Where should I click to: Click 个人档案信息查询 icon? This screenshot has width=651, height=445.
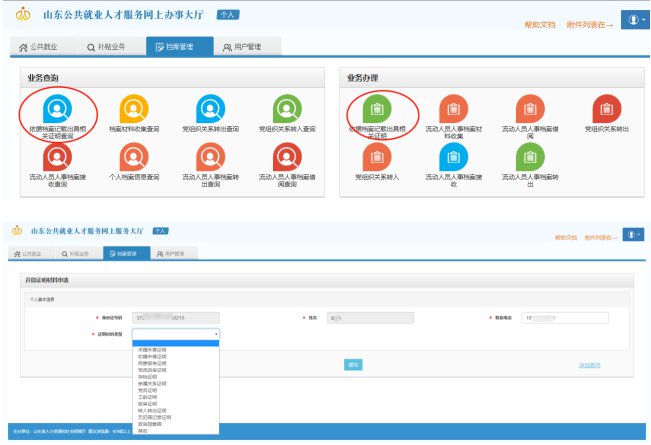(134, 158)
